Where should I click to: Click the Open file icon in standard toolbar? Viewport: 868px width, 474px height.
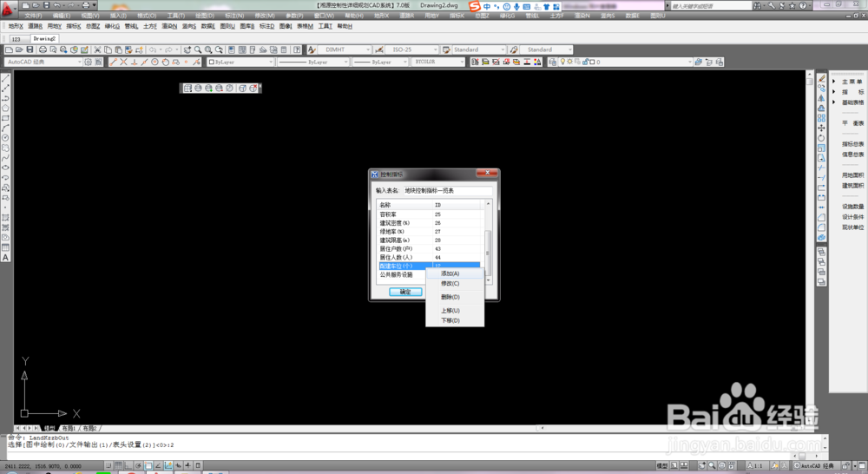[19, 49]
